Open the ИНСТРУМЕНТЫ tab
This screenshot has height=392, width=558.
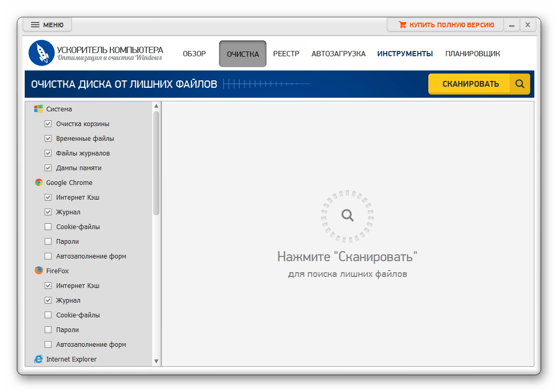click(x=405, y=54)
